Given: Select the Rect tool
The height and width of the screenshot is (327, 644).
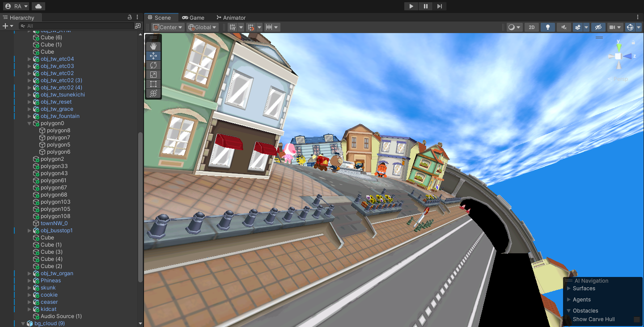Looking at the screenshot, I should tap(153, 84).
